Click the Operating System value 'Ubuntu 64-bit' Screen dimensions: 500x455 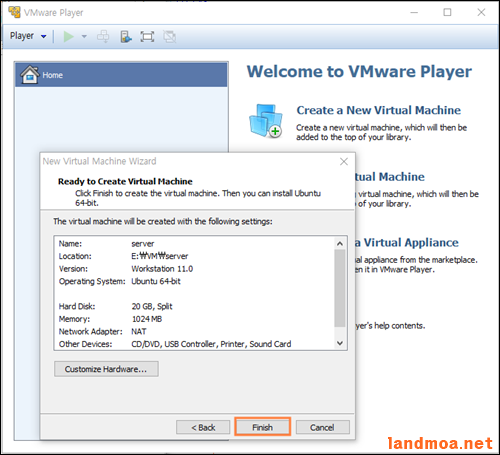click(x=156, y=281)
